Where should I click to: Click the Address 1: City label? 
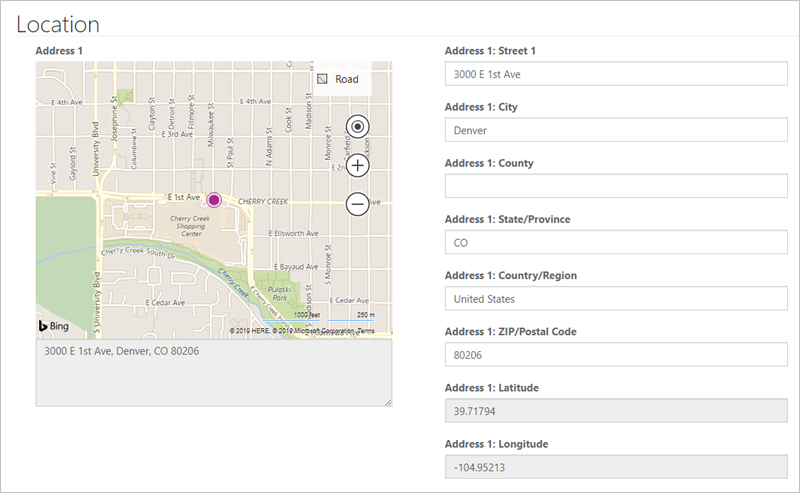481,107
